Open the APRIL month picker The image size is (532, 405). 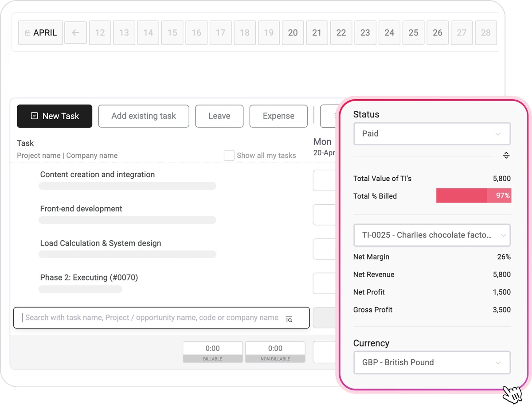pyautogui.click(x=40, y=33)
